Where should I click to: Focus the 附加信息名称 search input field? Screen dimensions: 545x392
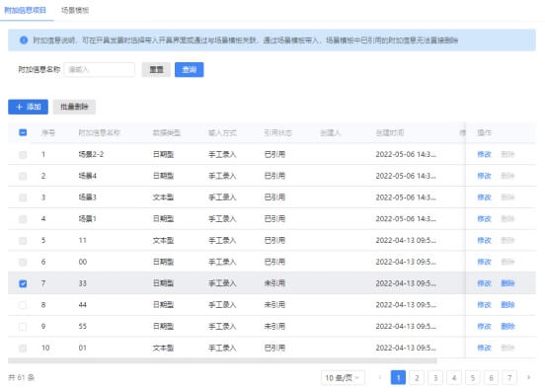(100, 69)
